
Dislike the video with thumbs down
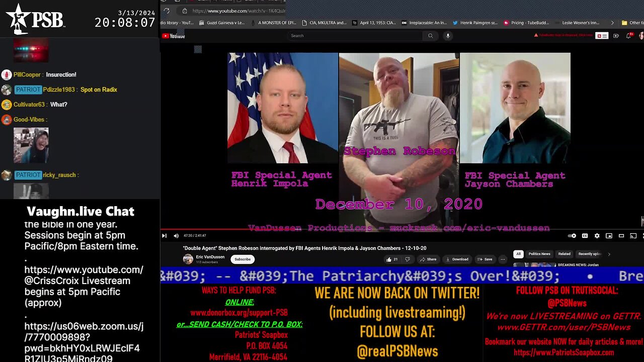408,259
